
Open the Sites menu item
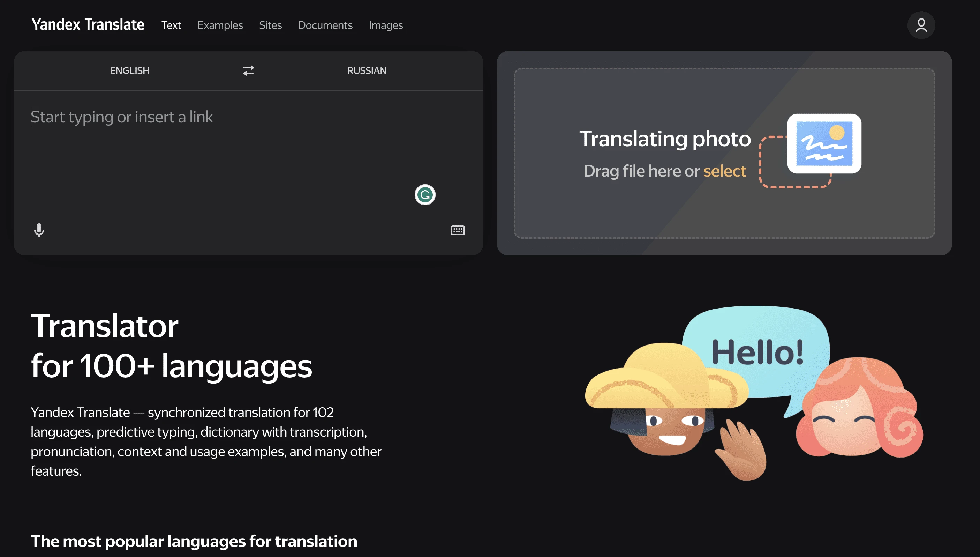(x=271, y=25)
